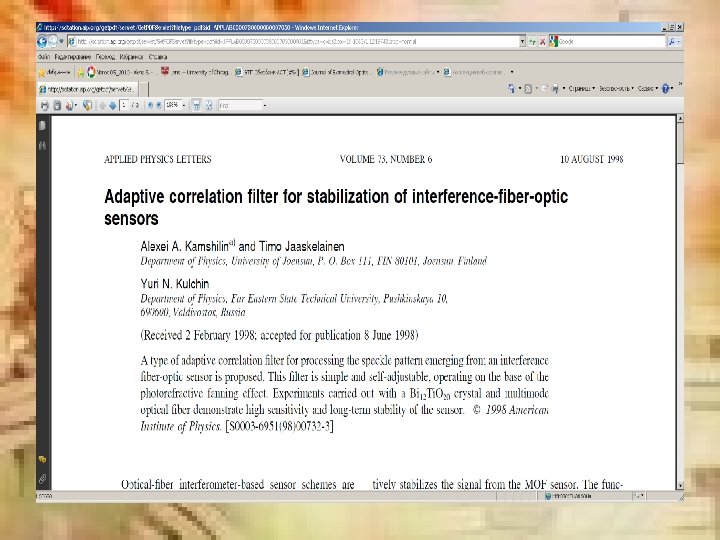Click author name 'Yuri N. Kulchin'
The image size is (720, 540).
click(175, 284)
